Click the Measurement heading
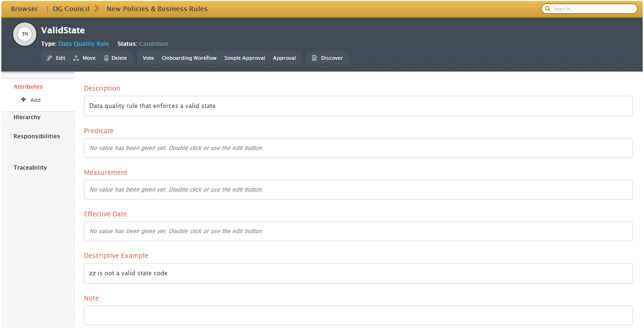 click(105, 172)
